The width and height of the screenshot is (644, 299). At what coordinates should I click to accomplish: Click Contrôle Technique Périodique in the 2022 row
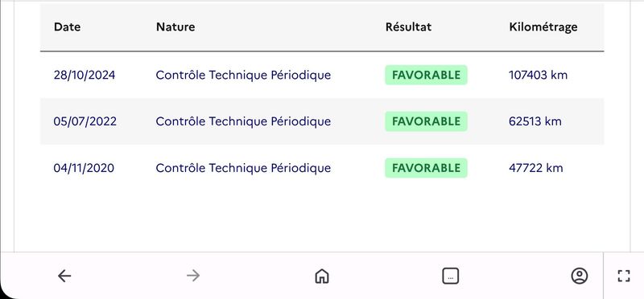tap(243, 121)
